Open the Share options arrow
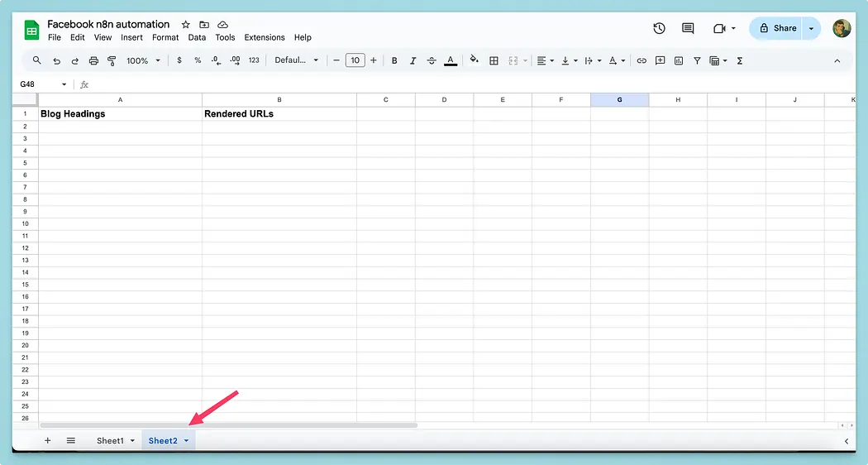This screenshot has height=465, width=868. [812, 28]
